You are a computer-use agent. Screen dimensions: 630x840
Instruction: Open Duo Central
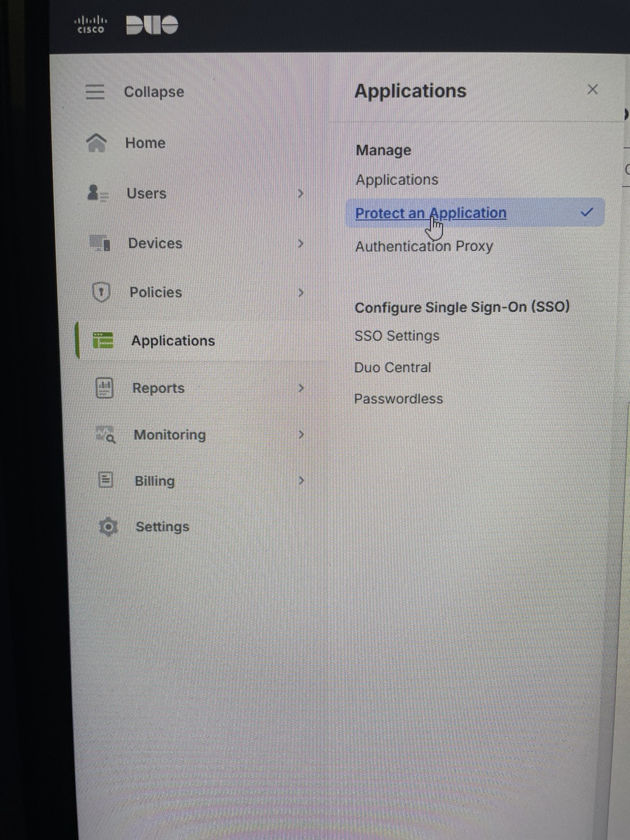pos(393,367)
